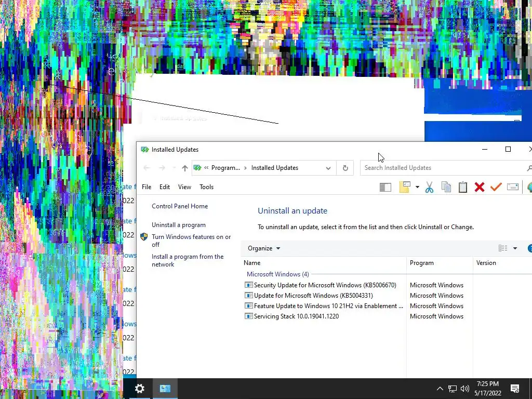
Task: Click the volume speaker tray icon
Action: click(x=465, y=389)
